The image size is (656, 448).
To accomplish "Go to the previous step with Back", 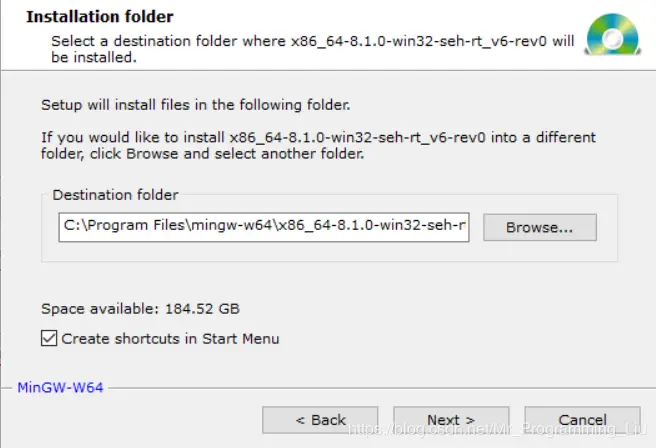I will click(320, 420).
